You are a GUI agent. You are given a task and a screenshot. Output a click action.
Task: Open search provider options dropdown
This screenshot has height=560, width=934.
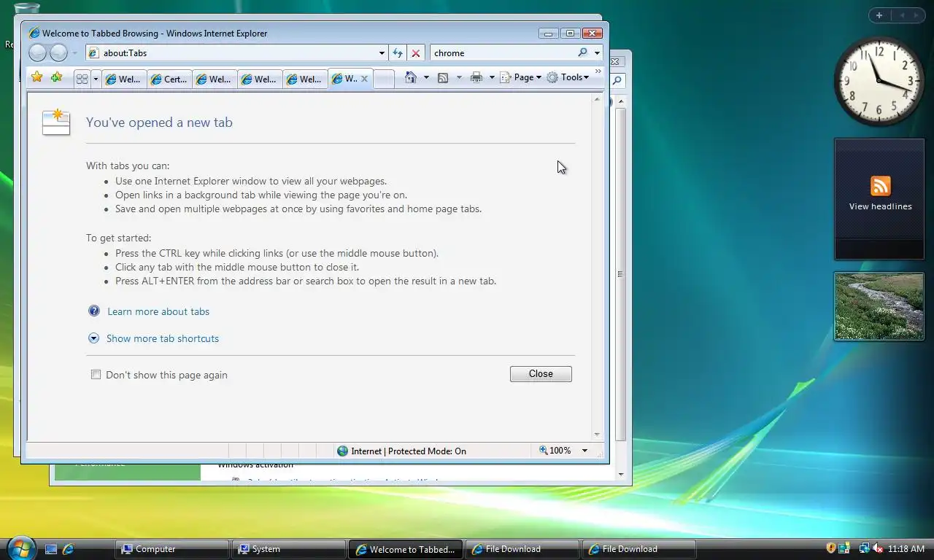tap(597, 53)
